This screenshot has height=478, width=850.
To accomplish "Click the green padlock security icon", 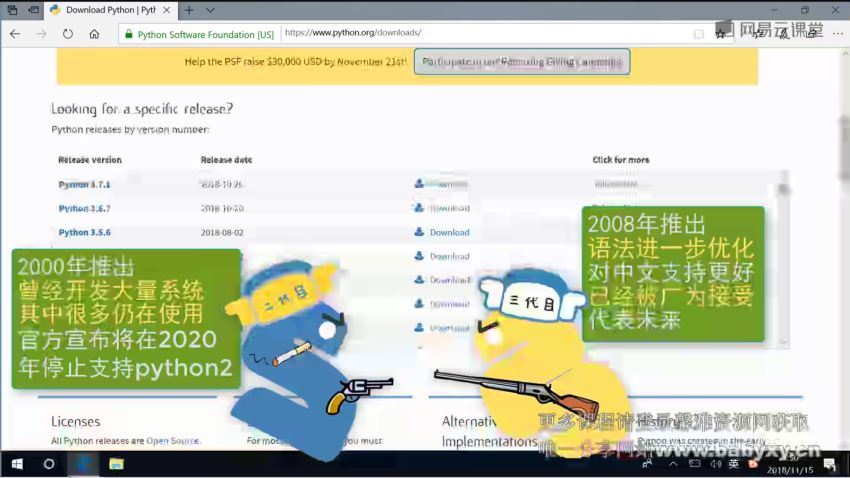I will [x=128, y=34].
